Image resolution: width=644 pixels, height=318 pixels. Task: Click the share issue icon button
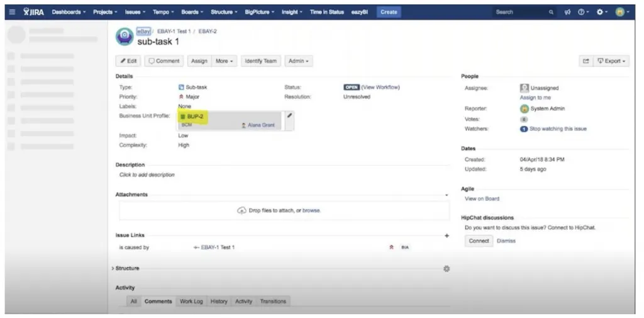tap(586, 61)
